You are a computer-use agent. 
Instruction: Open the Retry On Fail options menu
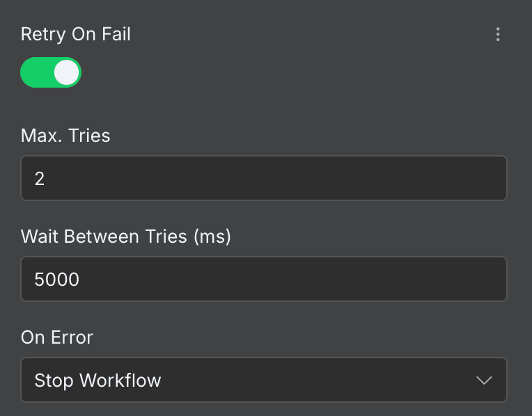point(497,34)
